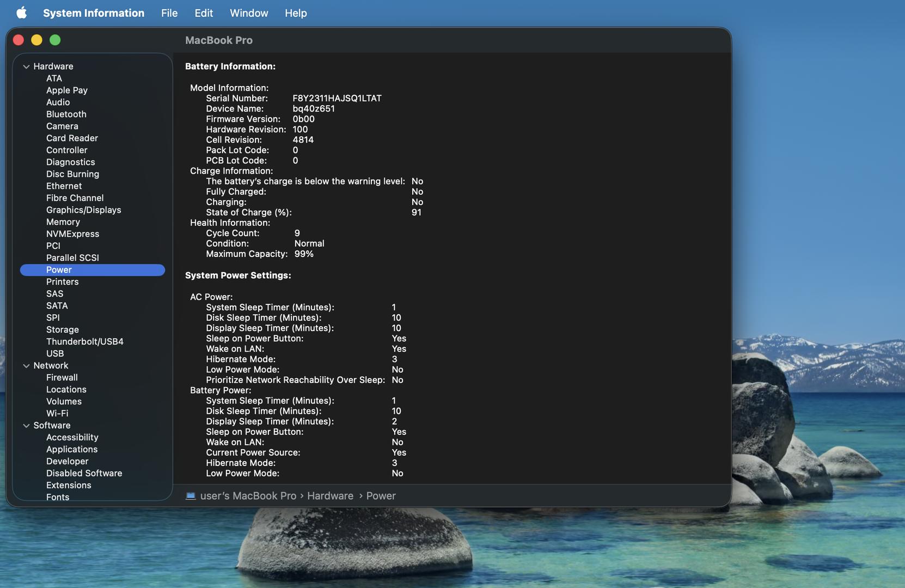The width and height of the screenshot is (905, 588).
Task: Open the Edit menu
Action: point(204,13)
